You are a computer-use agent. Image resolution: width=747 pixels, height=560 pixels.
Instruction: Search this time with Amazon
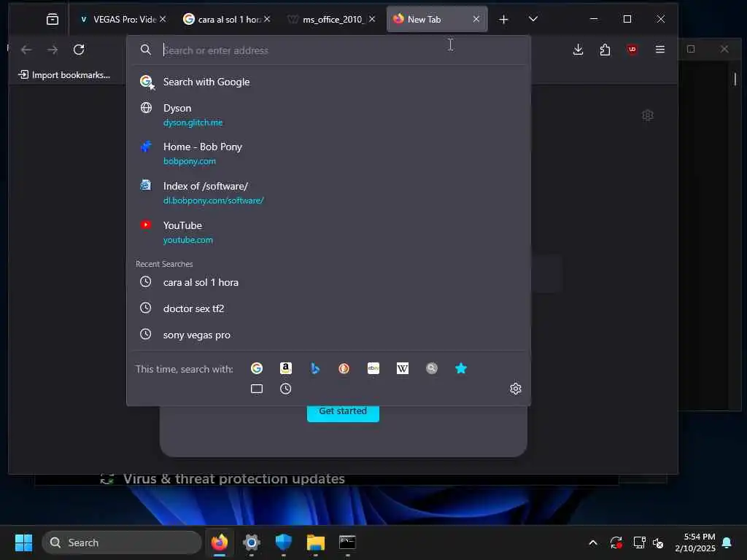coord(286,368)
